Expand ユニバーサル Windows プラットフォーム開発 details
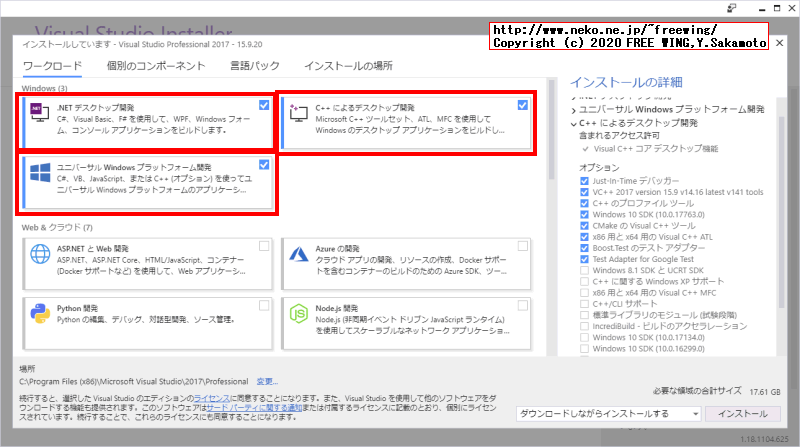Image resolution: width=800 pixels, height=447 pixels. point(573,110)
